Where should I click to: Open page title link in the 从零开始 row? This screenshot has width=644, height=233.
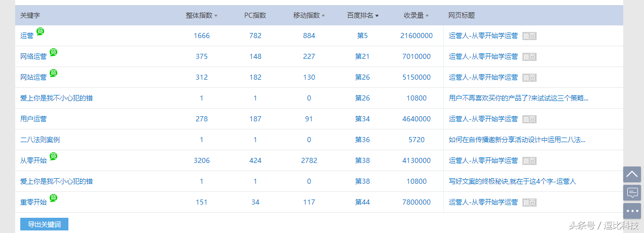tap(483, 161)
